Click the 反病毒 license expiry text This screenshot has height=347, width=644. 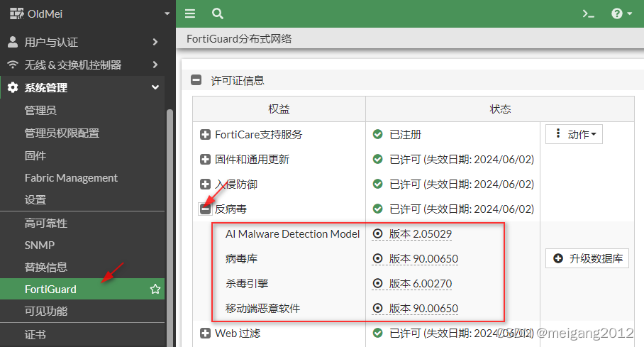pyautogui.click(x=462, y=209)
